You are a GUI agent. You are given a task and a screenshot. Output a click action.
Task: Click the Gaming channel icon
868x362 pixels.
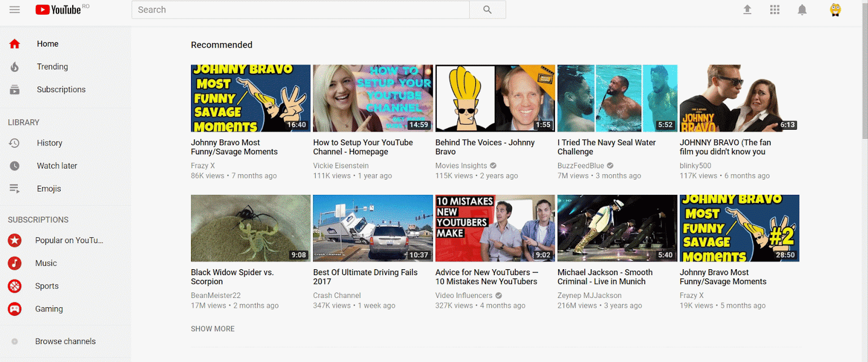[x=15, y=309]
